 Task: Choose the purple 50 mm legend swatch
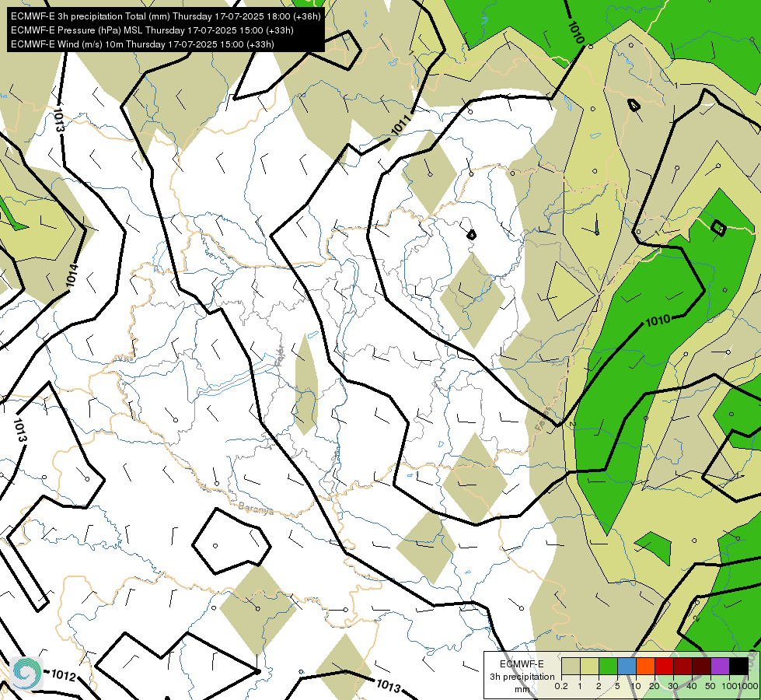click(x=721, y=667)
